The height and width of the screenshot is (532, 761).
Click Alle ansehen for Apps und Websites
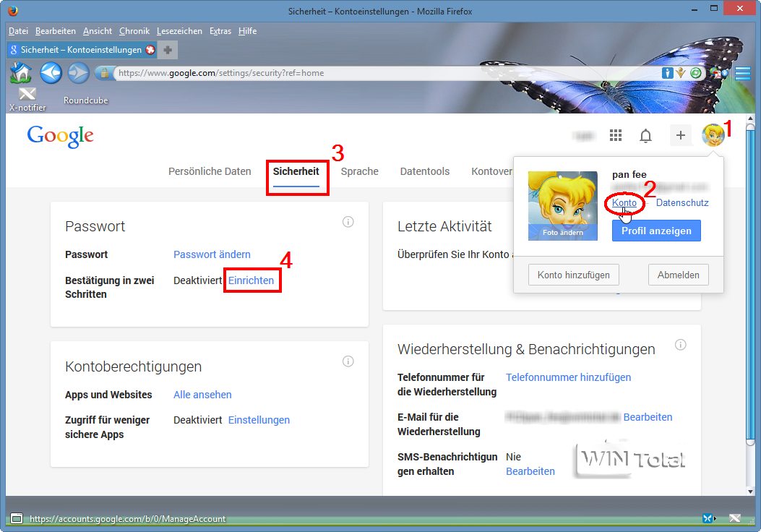tap(202, 395)
